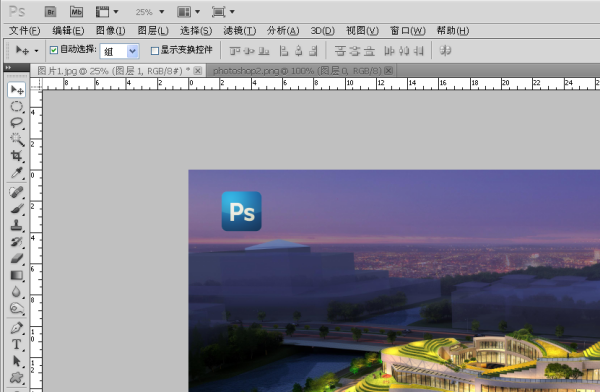Select the Elliptical Marquee tool
Viewport: 600px width, 392px height.
17,106
